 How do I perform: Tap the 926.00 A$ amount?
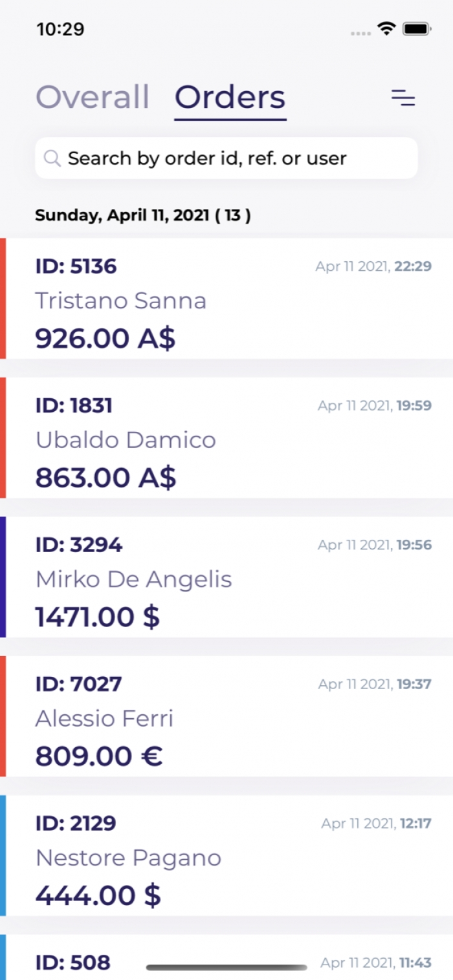pyautogui.click(x=105, y=338)
